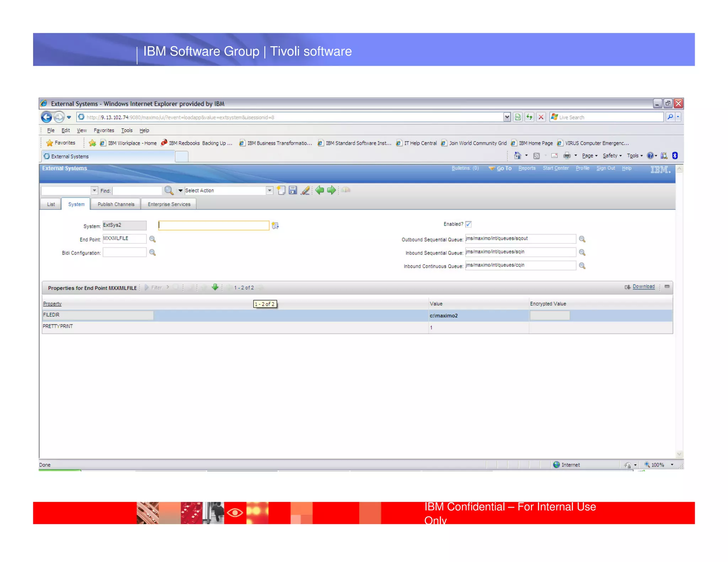Click the Add to Favorites star icon
The width and height of the screenshot is (728, 562).
[92, 143]
